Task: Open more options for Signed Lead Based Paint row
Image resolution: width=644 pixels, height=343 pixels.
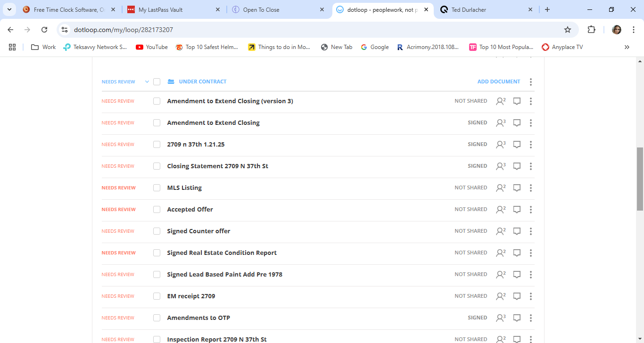Action: pyautogui.click(x=531, y=274)
